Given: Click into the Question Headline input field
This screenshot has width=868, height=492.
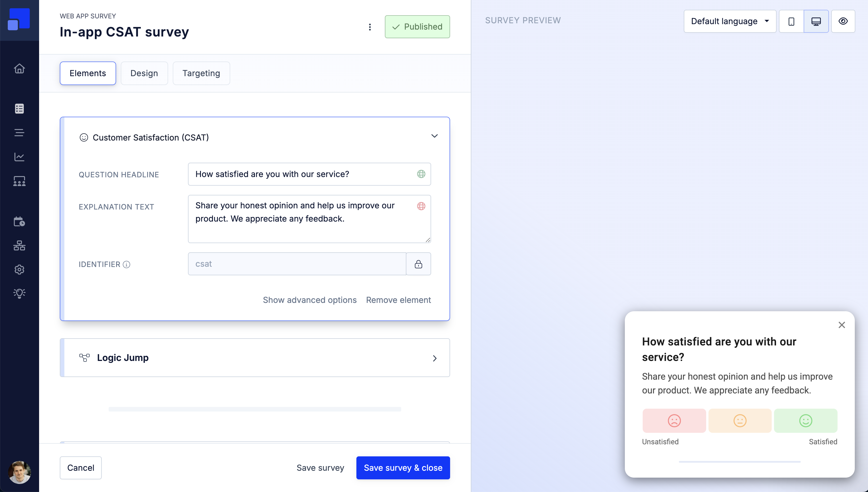Looking at the screenshot, I should click(x=301, y=174).
